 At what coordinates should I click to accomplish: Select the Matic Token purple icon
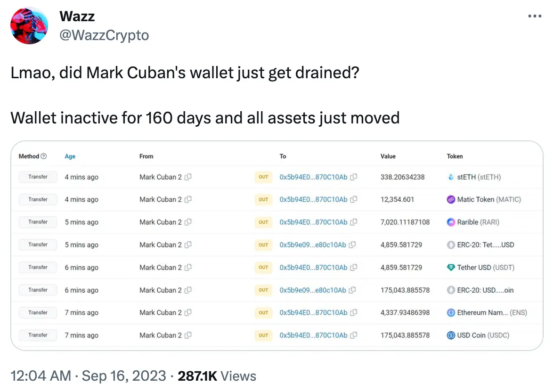coord(451,199)
